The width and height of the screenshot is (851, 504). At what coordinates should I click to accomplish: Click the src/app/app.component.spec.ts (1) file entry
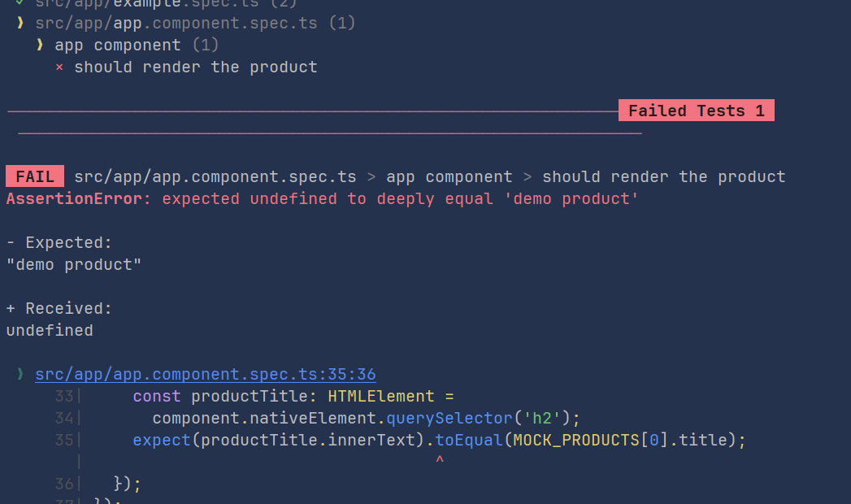(195, 24)
